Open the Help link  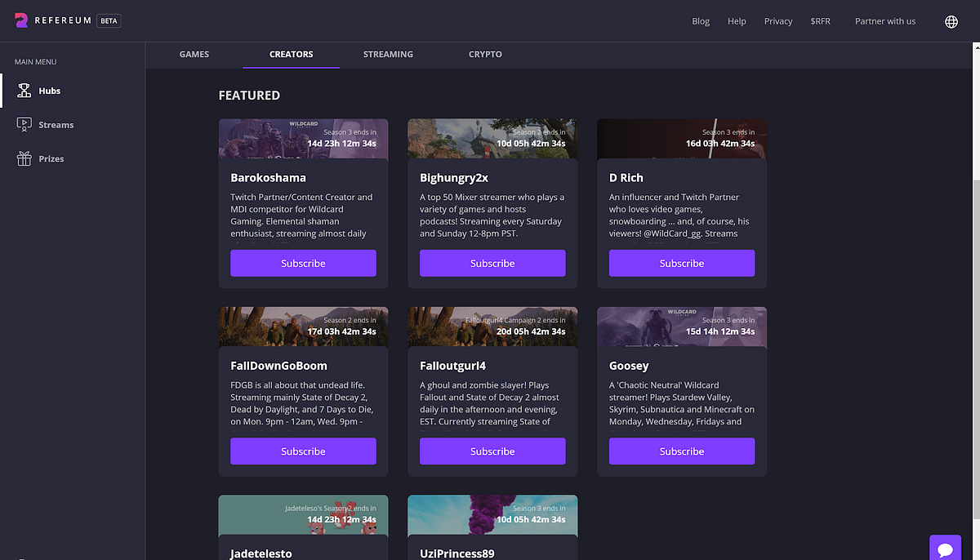pos(737,21)
